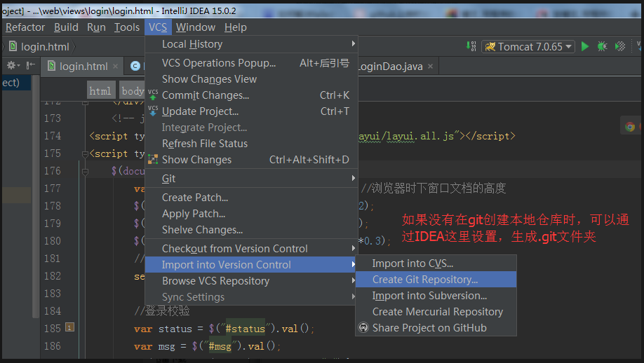Click the login.html file icon in breadcrumb

(x=13, y=46)
